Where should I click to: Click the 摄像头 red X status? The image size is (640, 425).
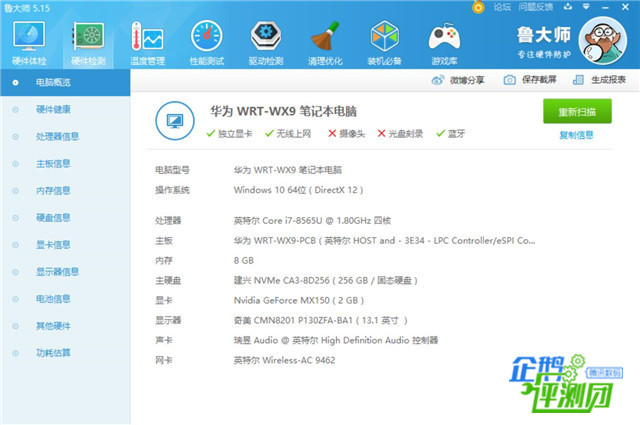pyautogui.click(x=347, y=134)
